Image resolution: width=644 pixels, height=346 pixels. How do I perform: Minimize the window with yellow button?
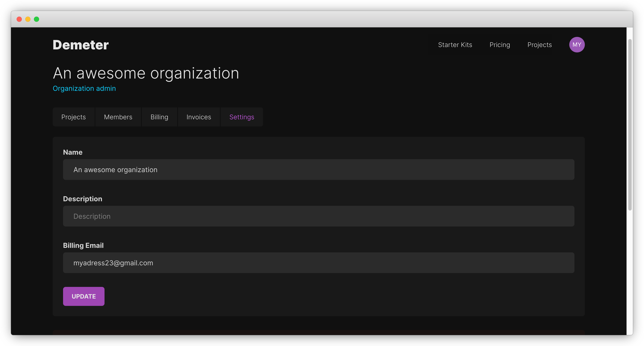point(28,19)
